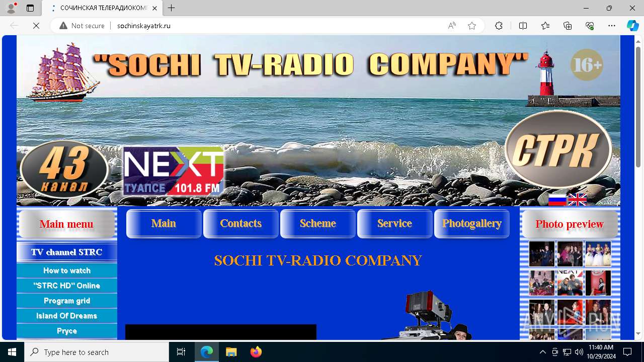Click the Windows search box
644x362 pixels.
(97, 352)
